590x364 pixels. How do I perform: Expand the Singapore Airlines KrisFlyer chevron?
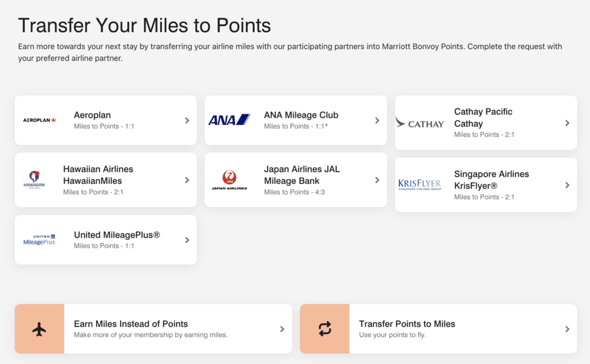pos(567,184)
